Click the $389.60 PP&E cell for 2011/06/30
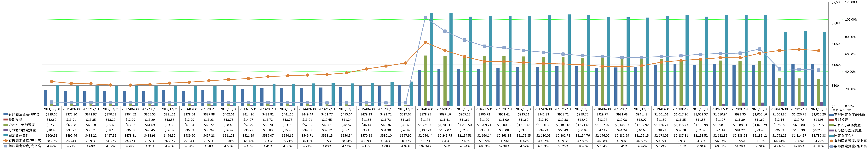 click(52, 114)
